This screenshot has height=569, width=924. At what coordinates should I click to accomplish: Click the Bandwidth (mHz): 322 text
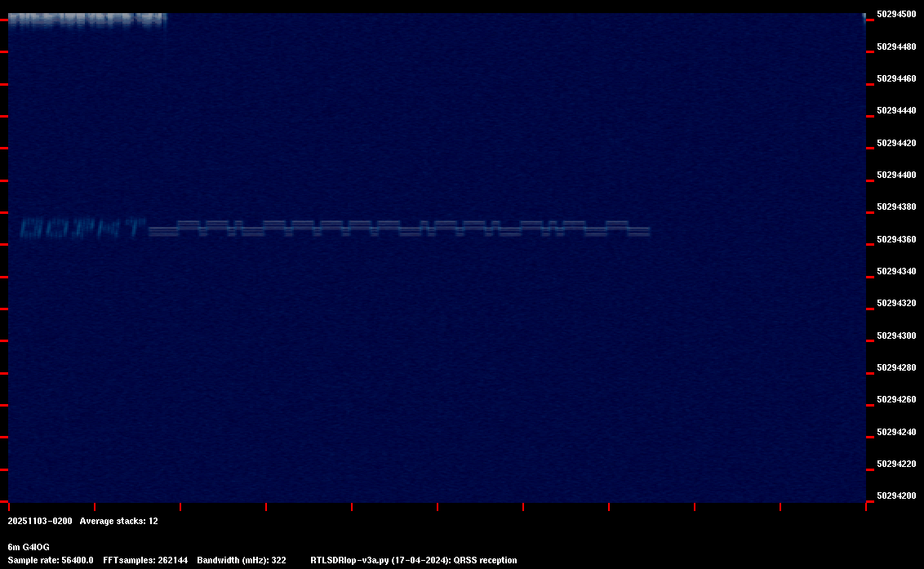(242, 560)
